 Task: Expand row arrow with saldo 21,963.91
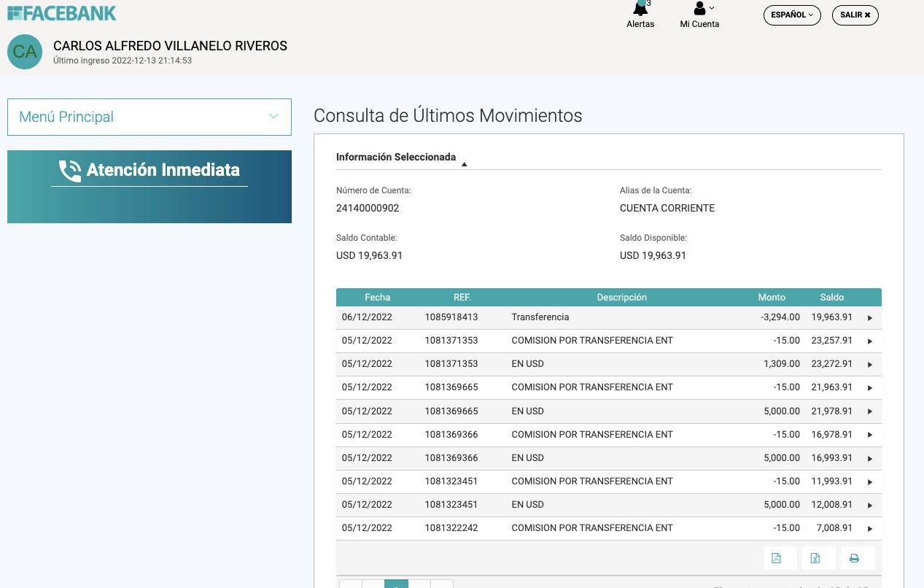point(869,388)
